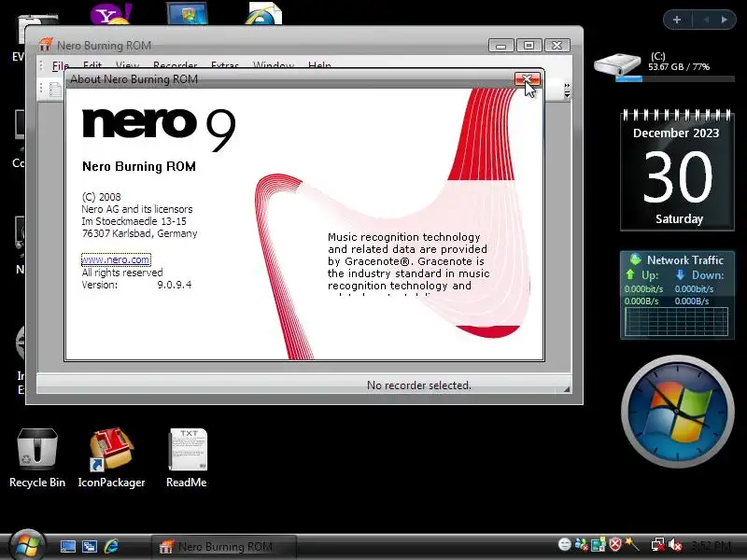Maximize the Nero Burning ROM window
Screen dimensions: 747x560
click(529, 45)
